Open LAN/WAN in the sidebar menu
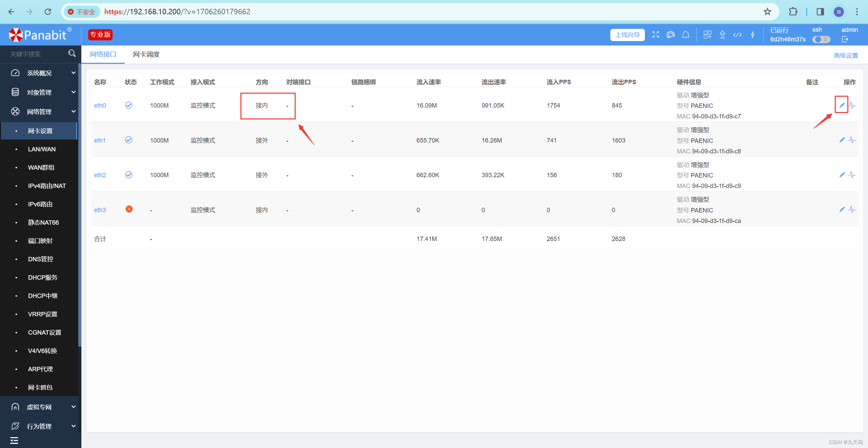 42,149
